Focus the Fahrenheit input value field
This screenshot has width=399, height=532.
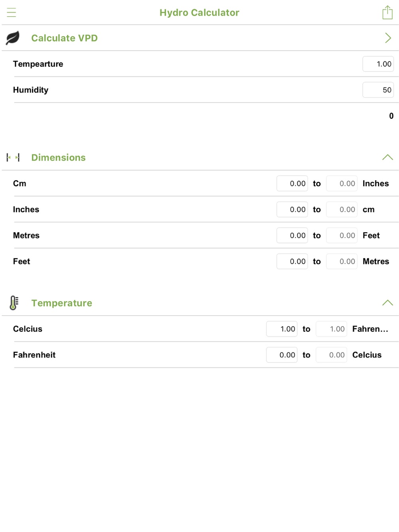coord(282,355)
